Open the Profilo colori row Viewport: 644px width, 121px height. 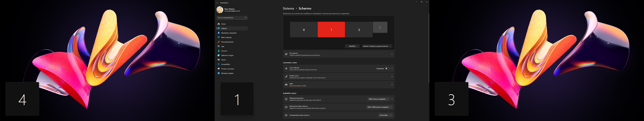point(339,77)
